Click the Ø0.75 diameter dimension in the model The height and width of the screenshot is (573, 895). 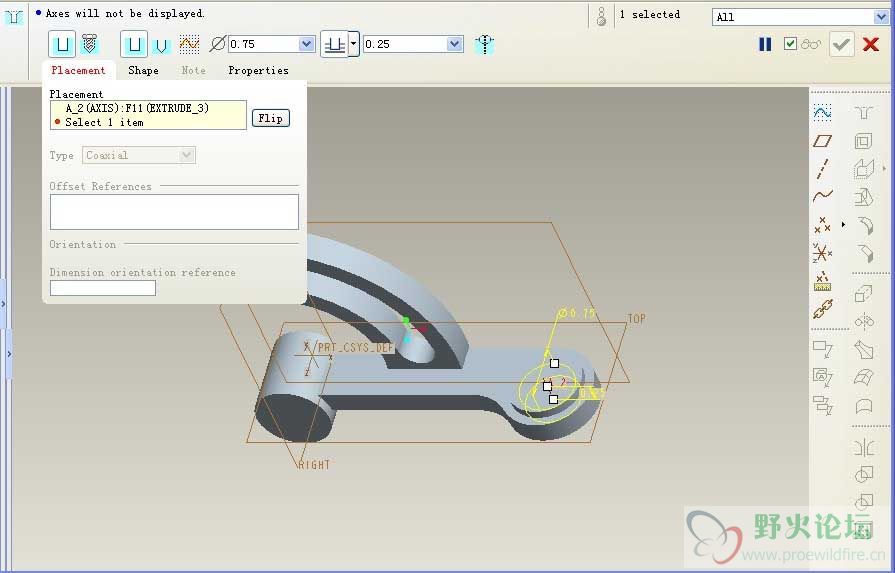coord(578,313)
